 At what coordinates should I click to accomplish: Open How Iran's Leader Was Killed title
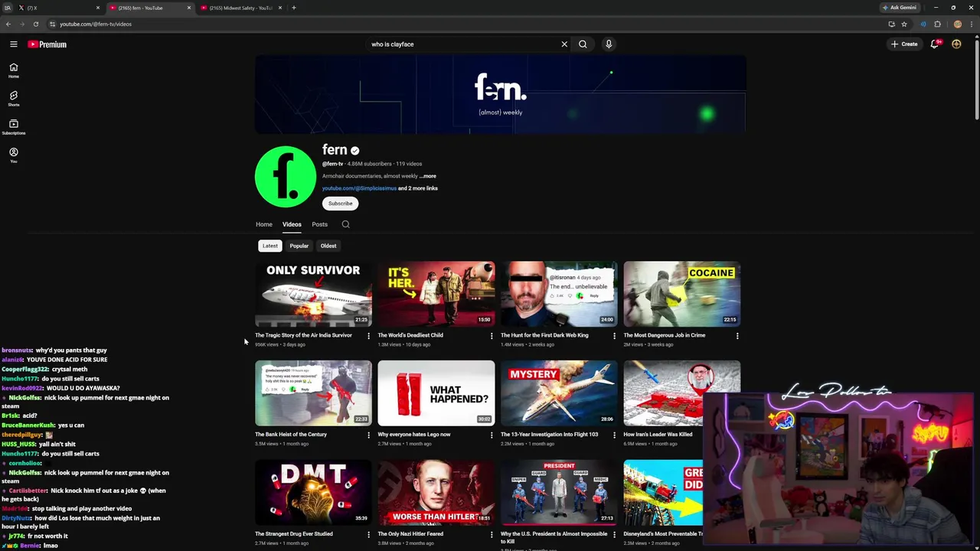click(x=658, y=435)
